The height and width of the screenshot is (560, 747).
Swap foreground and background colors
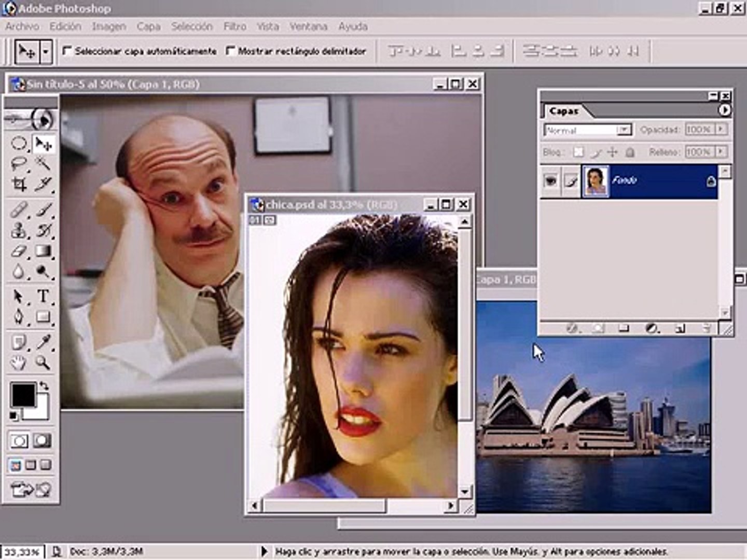[44, 386]
